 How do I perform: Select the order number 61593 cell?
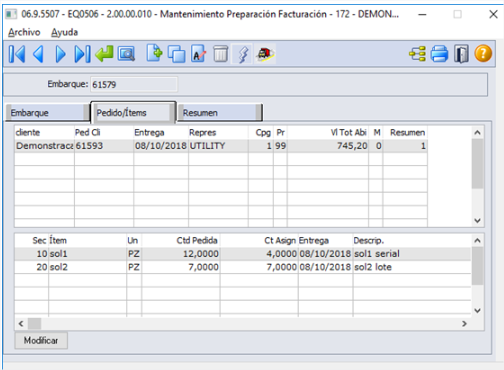[x=104, y=146]
